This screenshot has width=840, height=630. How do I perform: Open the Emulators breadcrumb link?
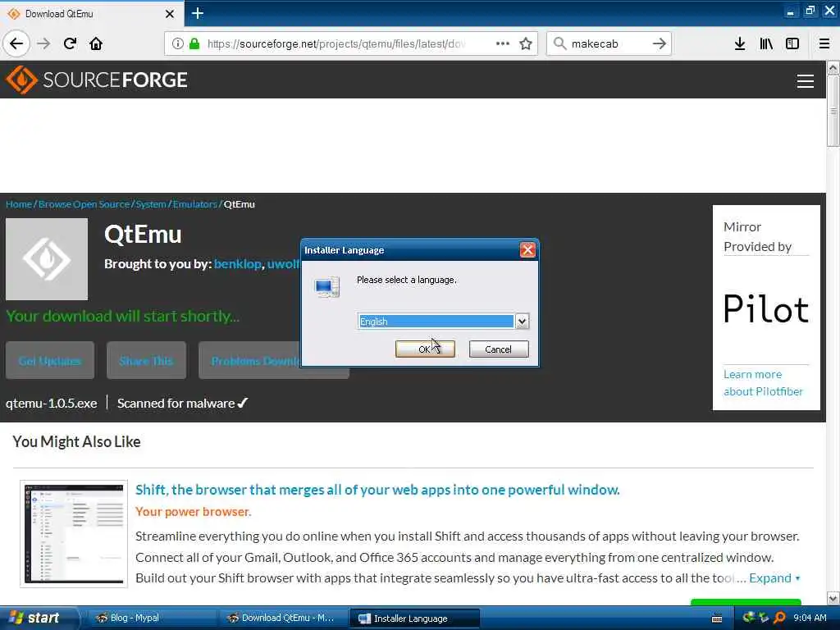195,204
